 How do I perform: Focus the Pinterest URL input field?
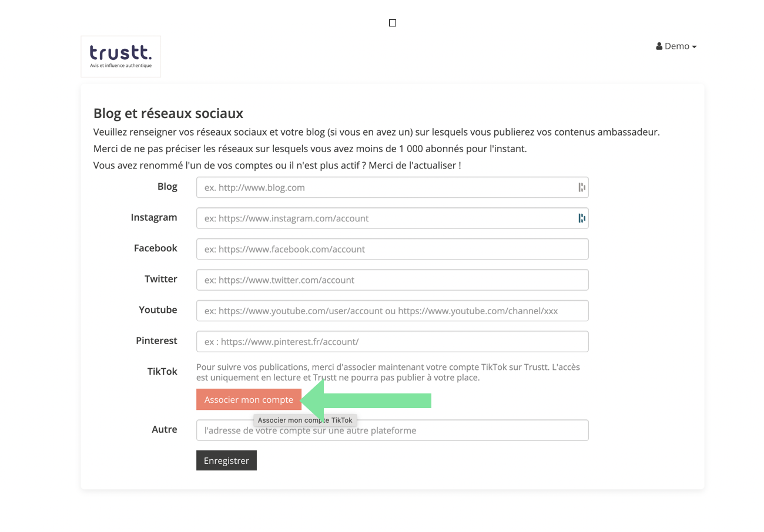coord(392,342)
